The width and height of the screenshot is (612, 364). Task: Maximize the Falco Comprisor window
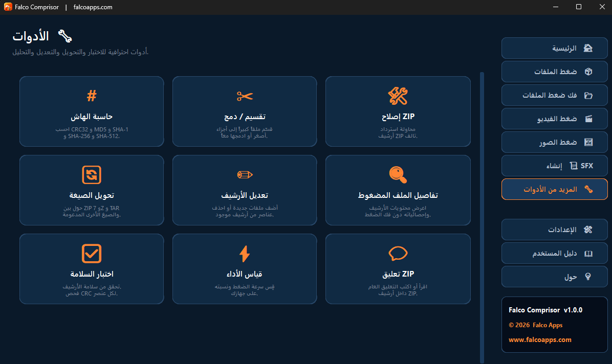tap(579, 7)
